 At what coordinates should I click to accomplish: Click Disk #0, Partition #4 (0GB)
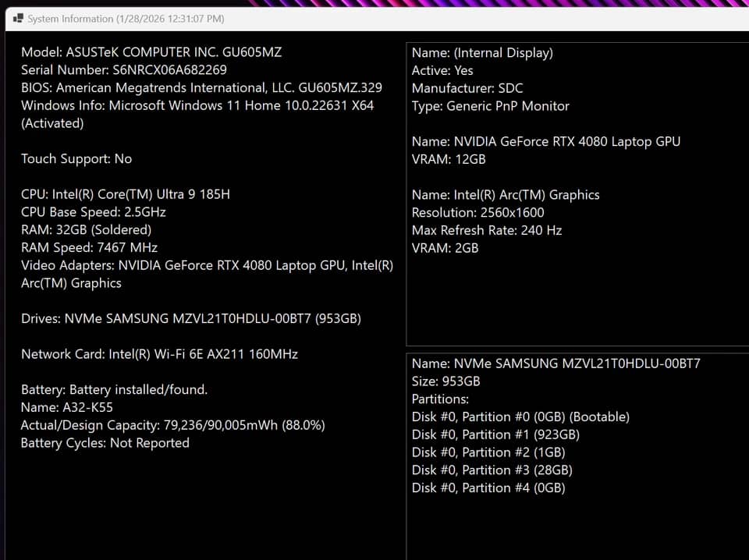pyautogui.click(x=488, y=488)
